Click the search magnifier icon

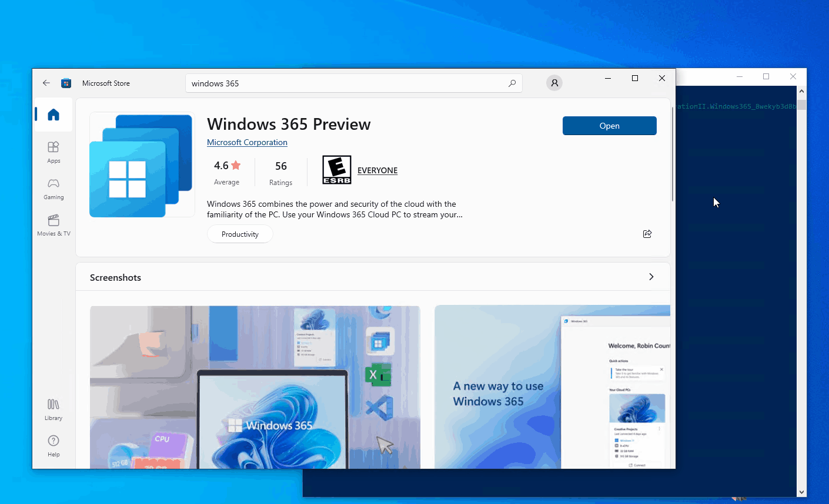pos(512,83)
